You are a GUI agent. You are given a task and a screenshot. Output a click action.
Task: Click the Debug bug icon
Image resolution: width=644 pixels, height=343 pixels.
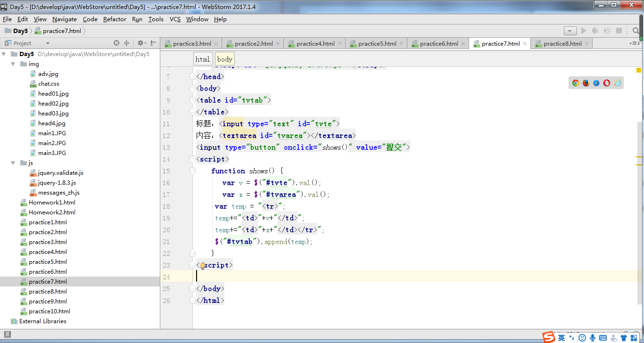(595, 31)
